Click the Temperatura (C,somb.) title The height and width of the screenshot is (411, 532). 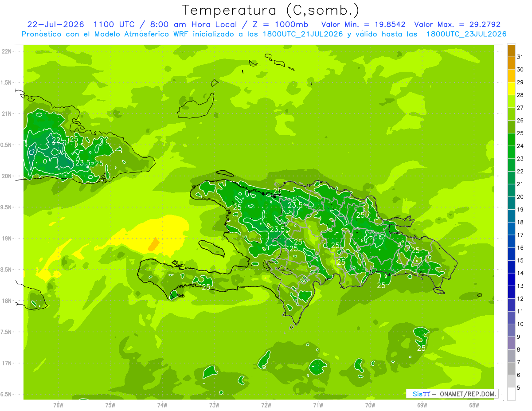coord(270,10)
